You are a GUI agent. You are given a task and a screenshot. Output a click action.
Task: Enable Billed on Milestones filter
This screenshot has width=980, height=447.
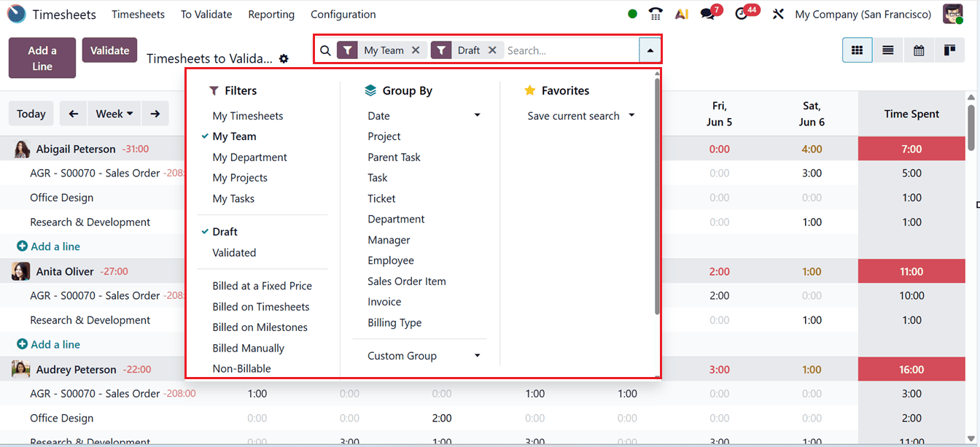260,327
